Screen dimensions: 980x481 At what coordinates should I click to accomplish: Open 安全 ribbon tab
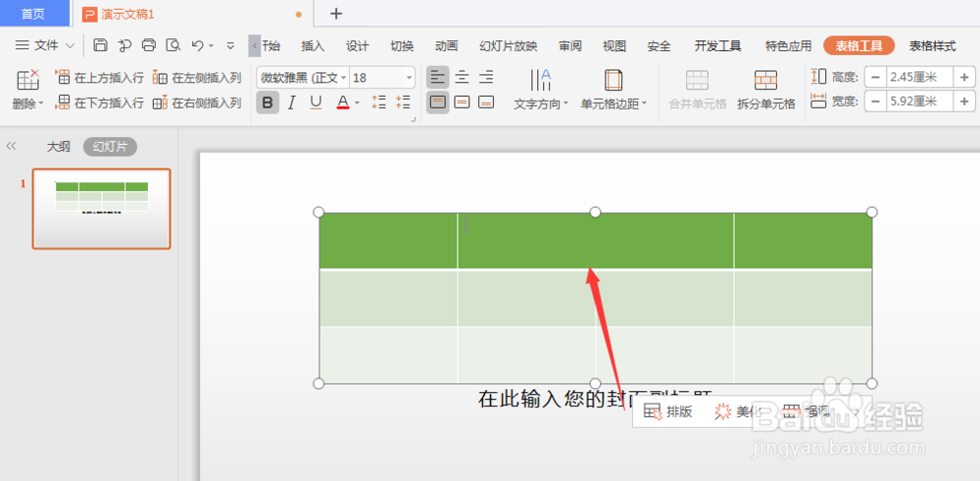click(x=659, y=46)
